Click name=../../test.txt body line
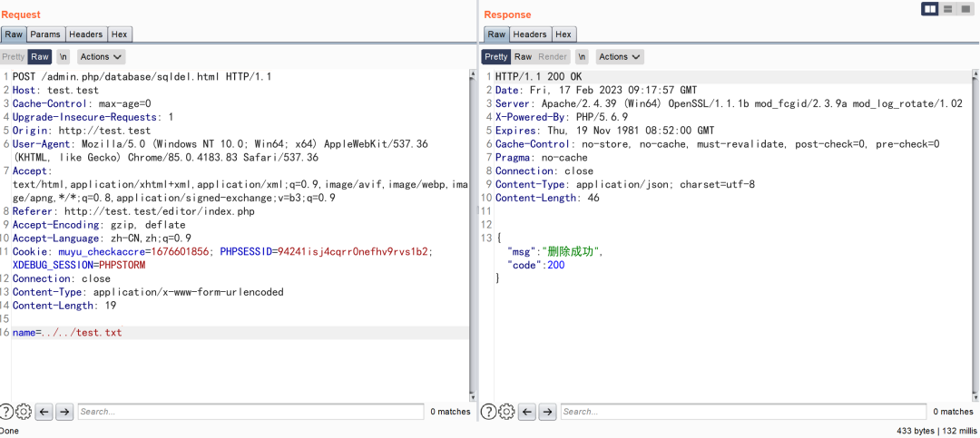The height and width of the screenshot is (438, 980). [67, 333]
